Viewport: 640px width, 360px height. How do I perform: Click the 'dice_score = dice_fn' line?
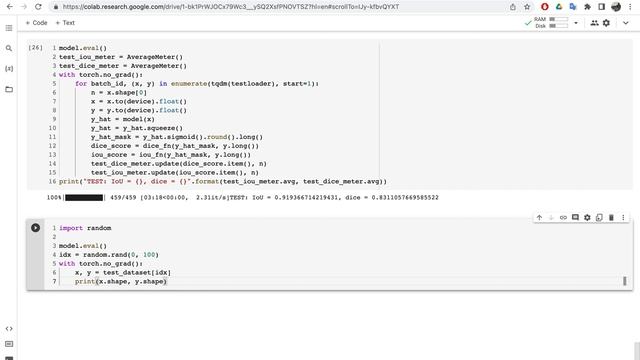point(175,146)
